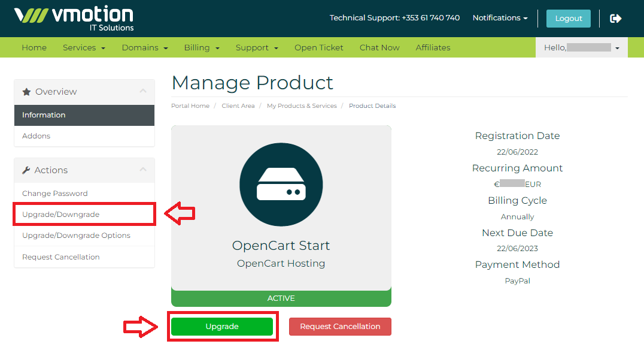Screen dimensions: 644x344
Task: Click the ACTIVE status bar
Action: click(x=281, y=298)
